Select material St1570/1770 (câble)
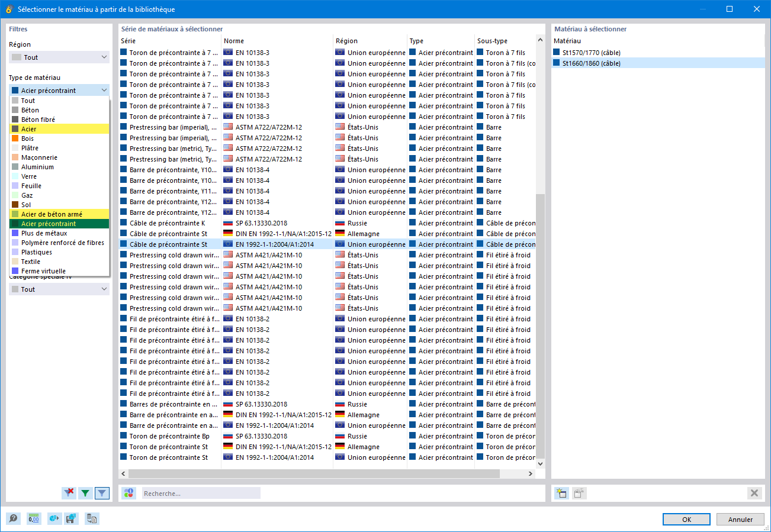The image size is (771, 532). click(x=658, y=53)
